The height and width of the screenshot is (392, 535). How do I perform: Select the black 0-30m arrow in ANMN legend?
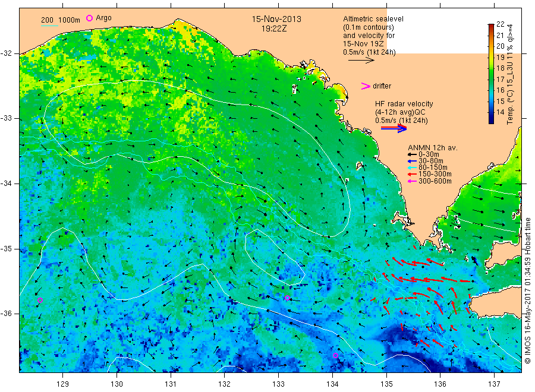(412, 154)
